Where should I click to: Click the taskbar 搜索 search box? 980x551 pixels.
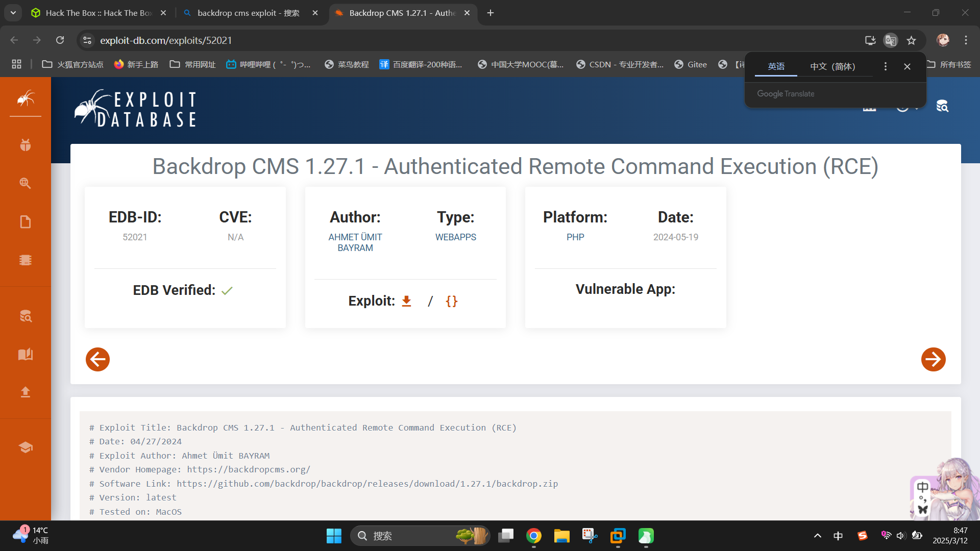(420, 536)
